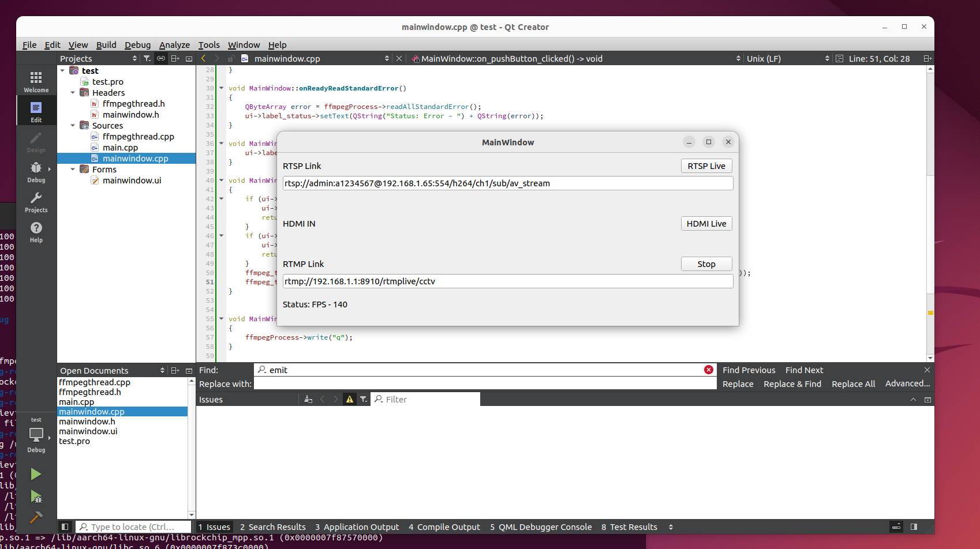
Task: Open Issues category filter funnel
Action: click(364, 399)
